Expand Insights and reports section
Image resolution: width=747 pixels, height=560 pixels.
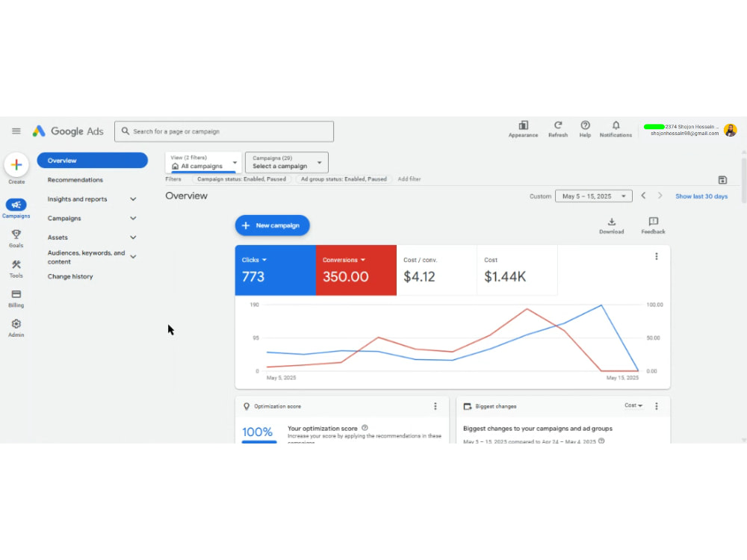pyautogui.click(x=133, y=199)
